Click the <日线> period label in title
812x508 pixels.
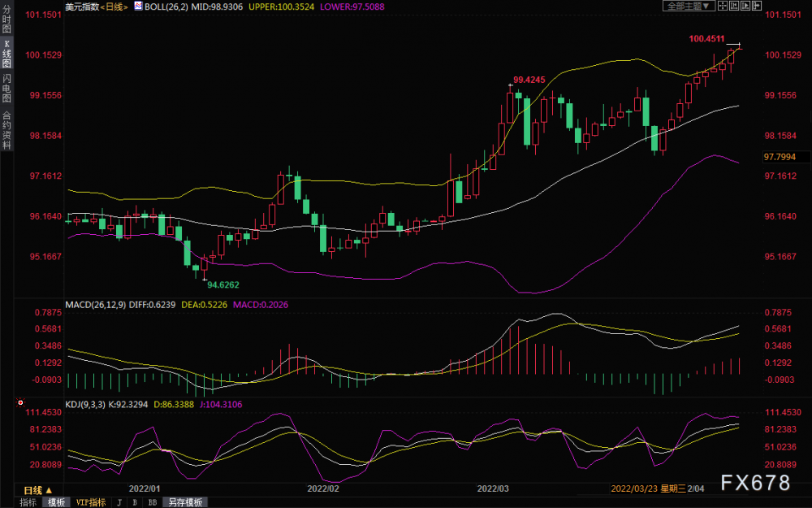(x=114, y=7)
